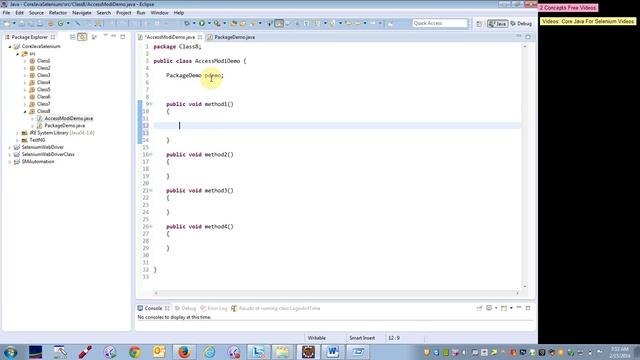Collapse the CoreJavaSelenium project node
The height and width of the screenshot is (360, 640).
[x=10, y=47]
